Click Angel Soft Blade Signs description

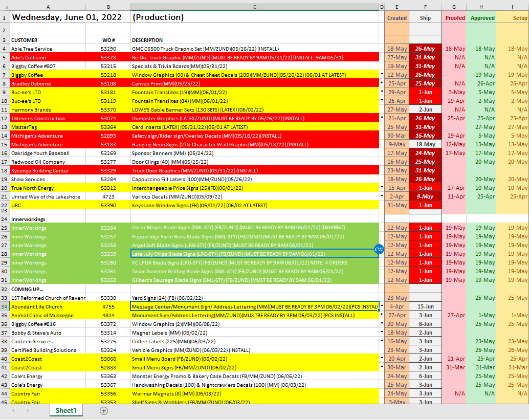point(255,245)
